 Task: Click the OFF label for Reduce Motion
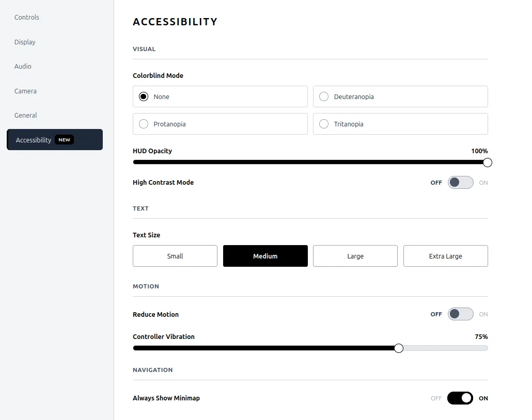click(x=436, y=314)
